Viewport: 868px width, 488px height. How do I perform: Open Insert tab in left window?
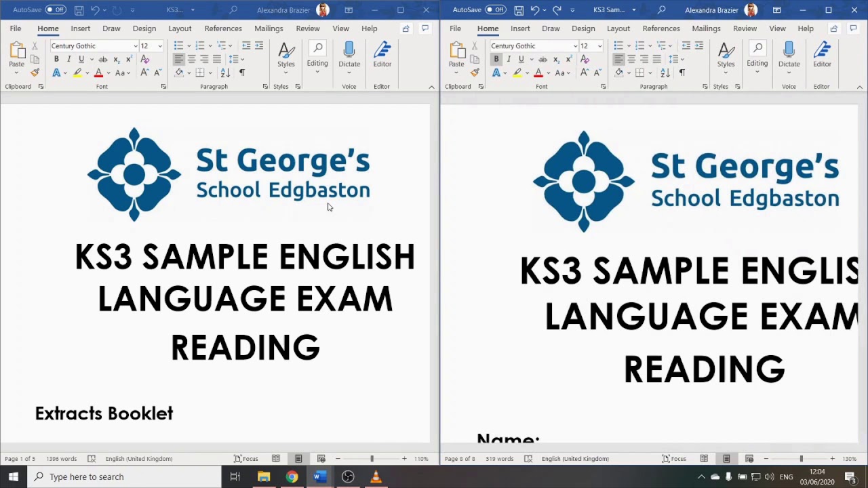[x=80, y=28]
